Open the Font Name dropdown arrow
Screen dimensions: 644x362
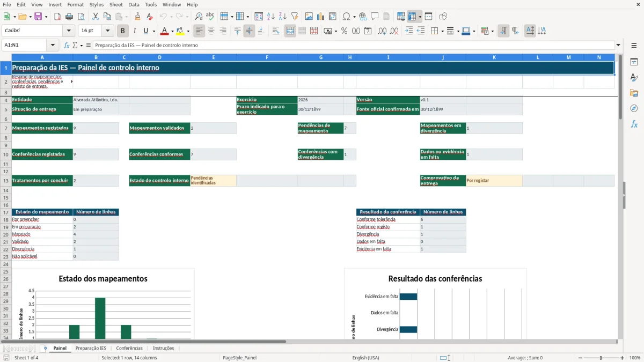tap(69, 31)
